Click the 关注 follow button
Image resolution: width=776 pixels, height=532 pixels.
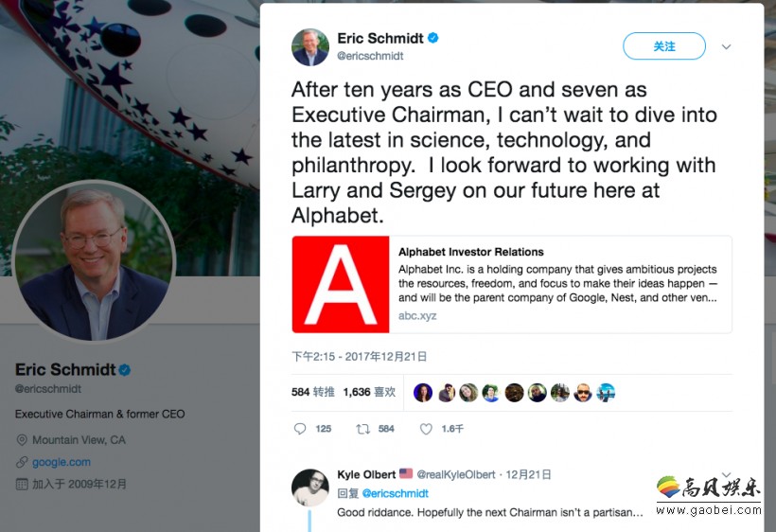point(663,46)
